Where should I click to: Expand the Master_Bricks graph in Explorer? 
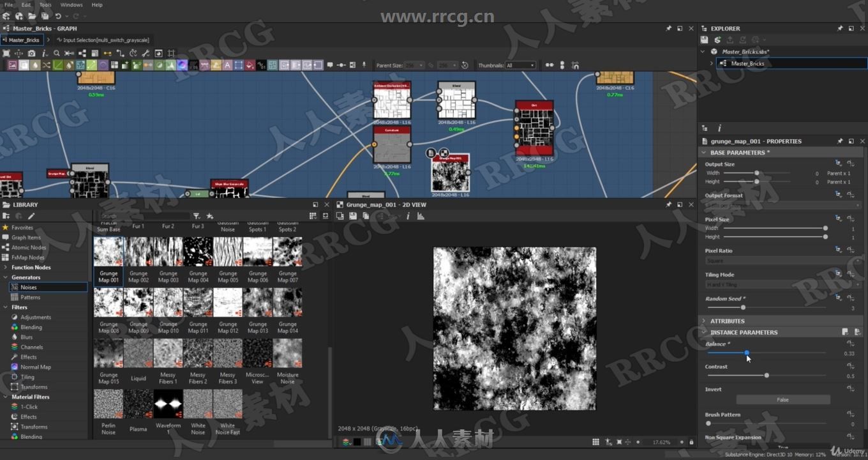tap(712, 63)
